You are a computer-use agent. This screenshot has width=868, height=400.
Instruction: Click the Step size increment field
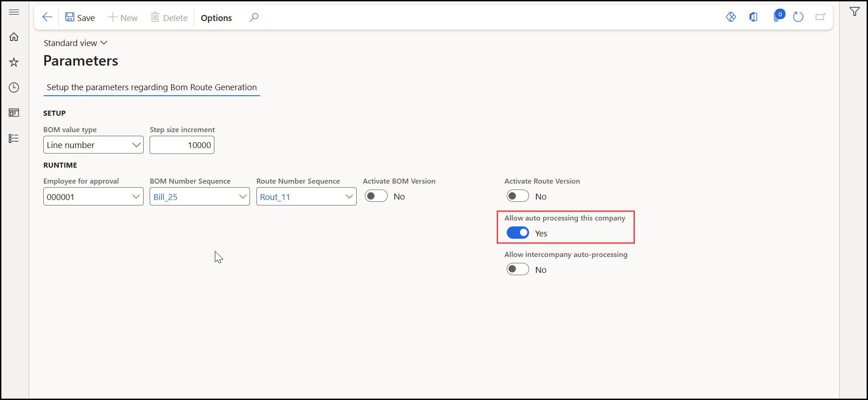[x=182, y=145]
